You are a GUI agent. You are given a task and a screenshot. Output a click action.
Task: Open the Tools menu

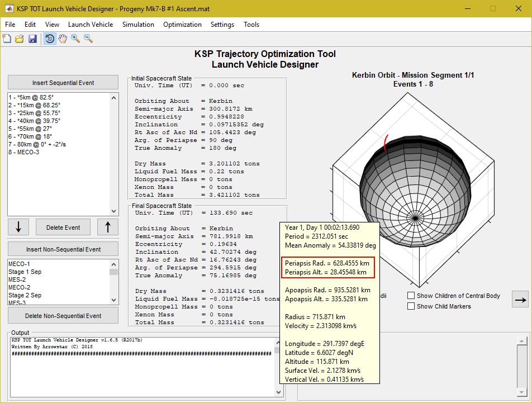click(x=251, y=25)
